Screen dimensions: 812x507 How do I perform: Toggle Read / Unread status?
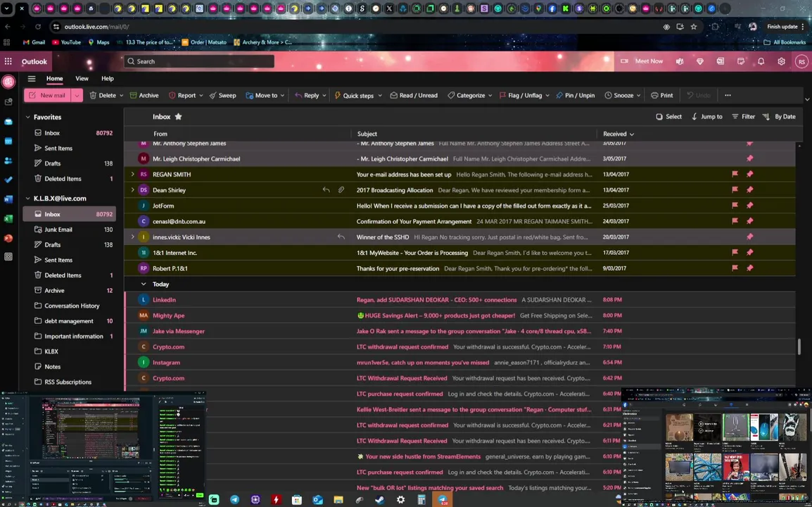(x=414, y=95)
